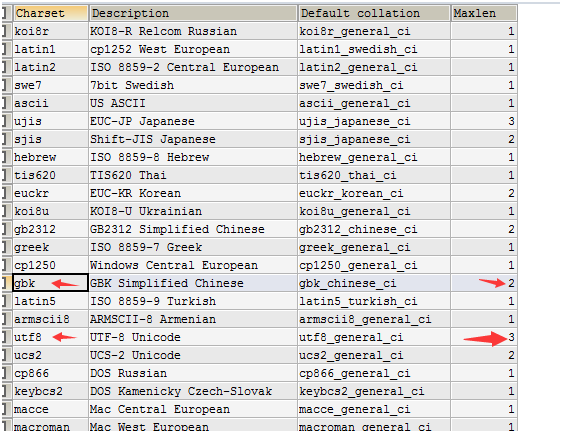562x433 pixels.
Task: Click 'DOS Kamenicky Czech-Slovak' description cell
Action: pyautogui.click(x=193, y=391)
